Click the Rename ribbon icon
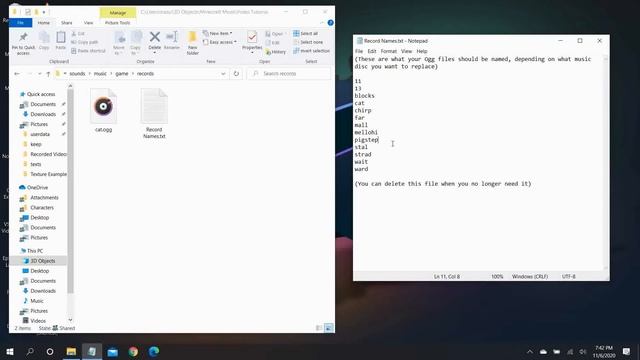The image size is (640, 360). (172, 41)
